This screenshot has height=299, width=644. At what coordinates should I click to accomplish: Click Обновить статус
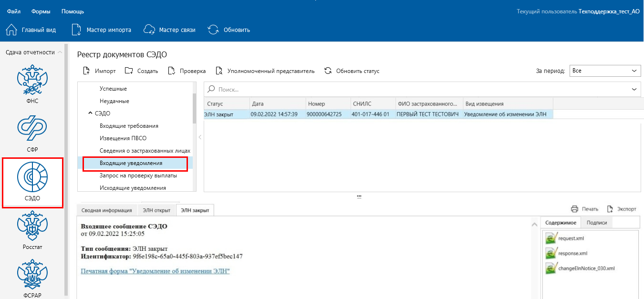(352, 71)
